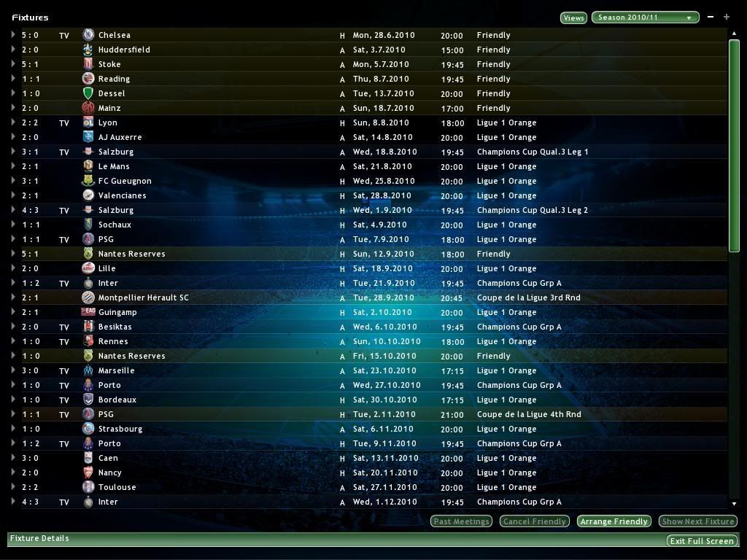Select the green Dessel shield icon

(88, 93)
